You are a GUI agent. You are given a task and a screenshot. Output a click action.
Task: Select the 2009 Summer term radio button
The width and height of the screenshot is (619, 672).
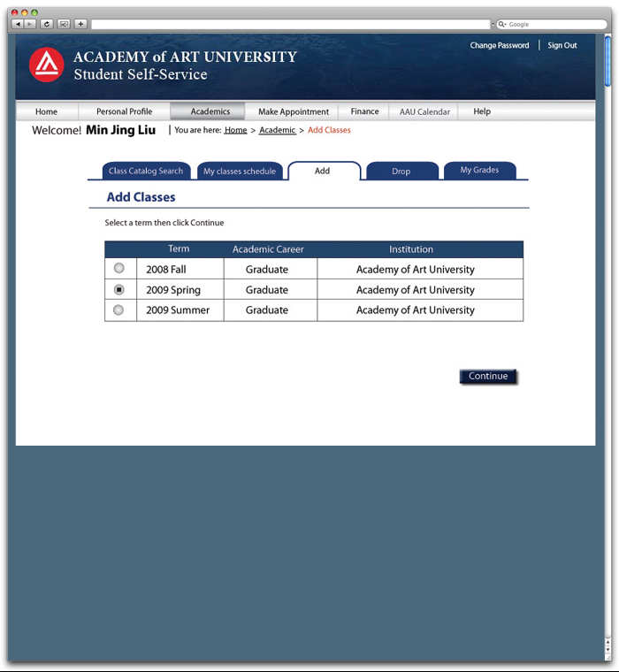click(118, 309)
